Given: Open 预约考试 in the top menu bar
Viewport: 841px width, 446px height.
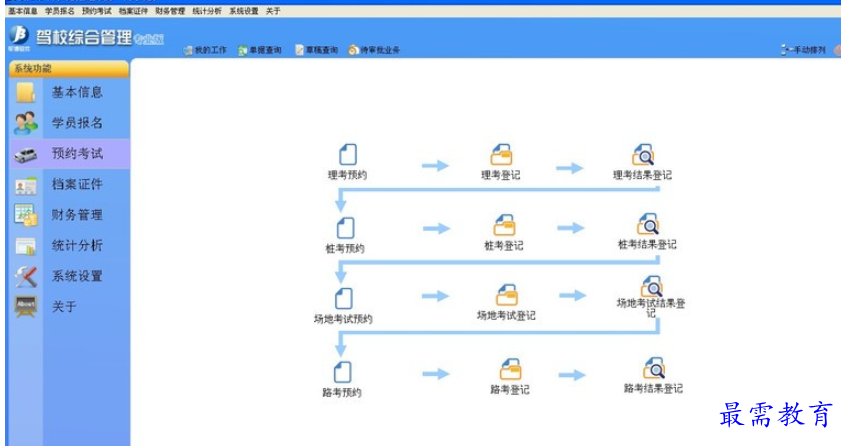Looking at the screenshot, I should (x=97, y=11).
